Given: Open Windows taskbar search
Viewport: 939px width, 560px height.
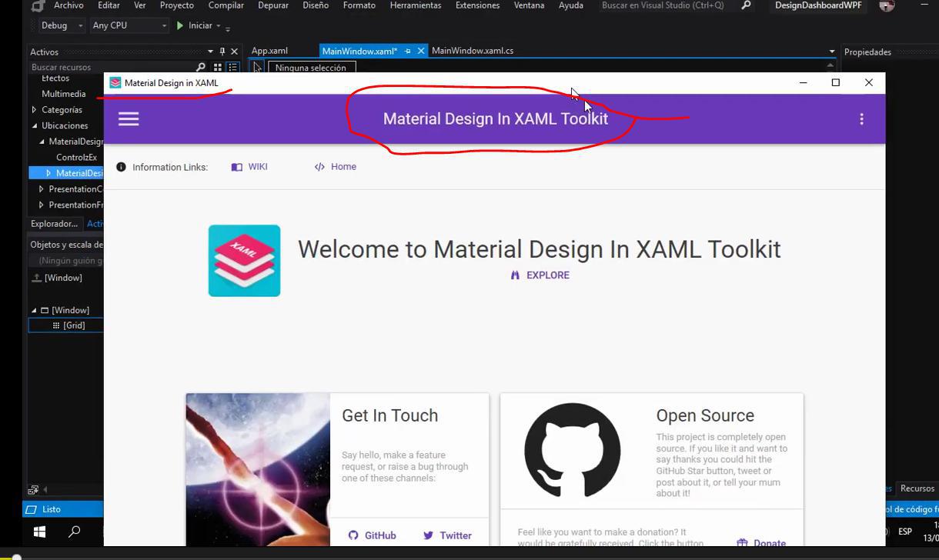Looking at the screenshot, I should coord(75,532).
